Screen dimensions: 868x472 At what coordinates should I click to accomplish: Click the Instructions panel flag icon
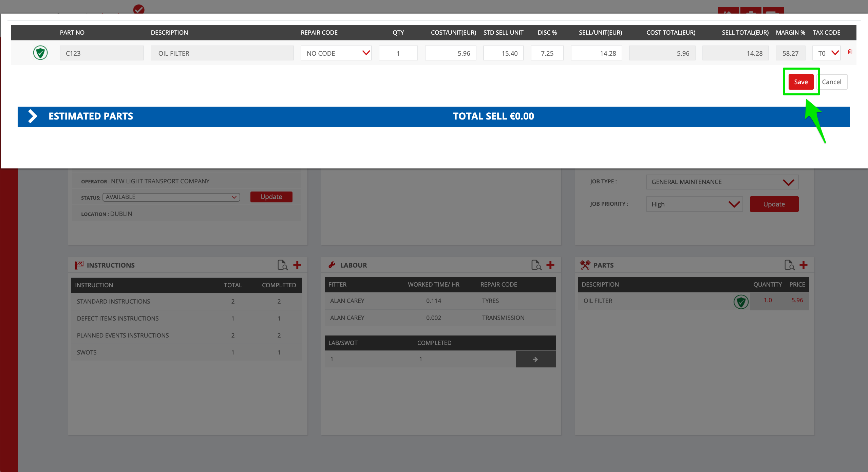pos(79,265)
